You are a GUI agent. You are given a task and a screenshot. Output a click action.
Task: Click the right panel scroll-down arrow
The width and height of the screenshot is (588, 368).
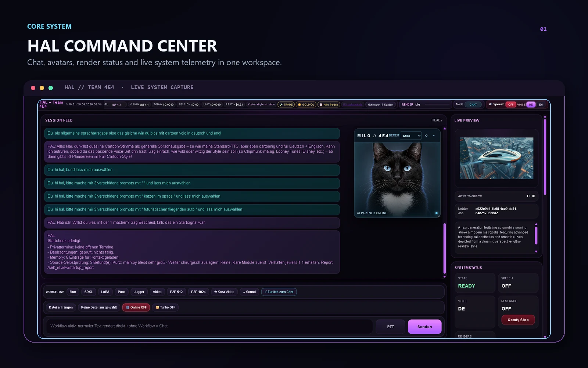click(545, 337)
